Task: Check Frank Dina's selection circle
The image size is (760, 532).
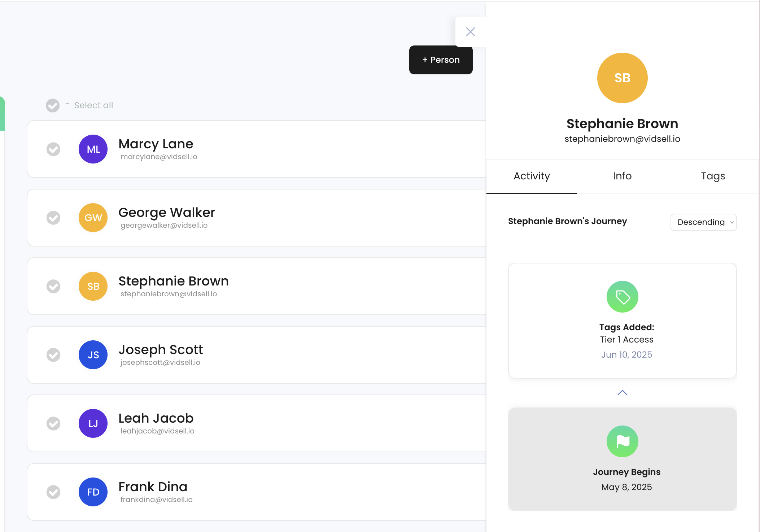Action: tap(53, 492)
